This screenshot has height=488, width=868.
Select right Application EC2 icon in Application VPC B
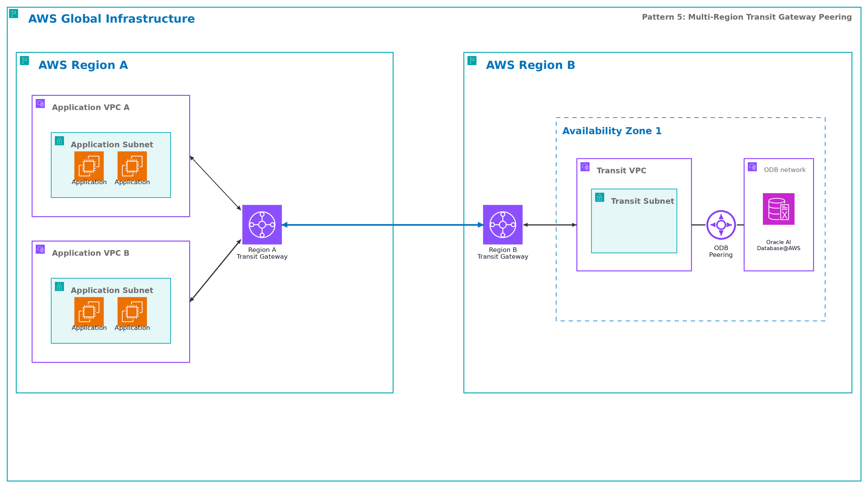pyautogui.click(x=132, y=311)
